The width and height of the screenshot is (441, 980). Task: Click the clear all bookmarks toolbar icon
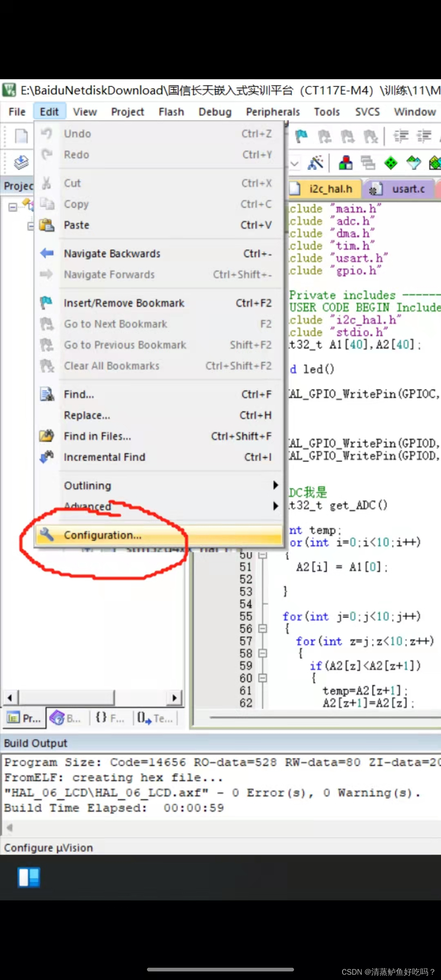coord(371,136)
